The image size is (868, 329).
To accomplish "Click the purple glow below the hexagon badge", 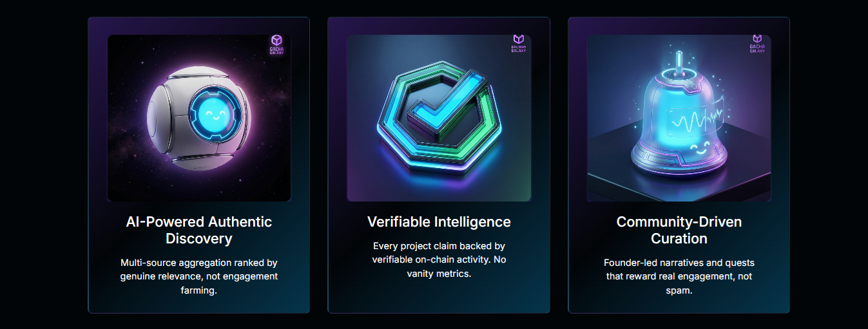I will coord(438,182).
